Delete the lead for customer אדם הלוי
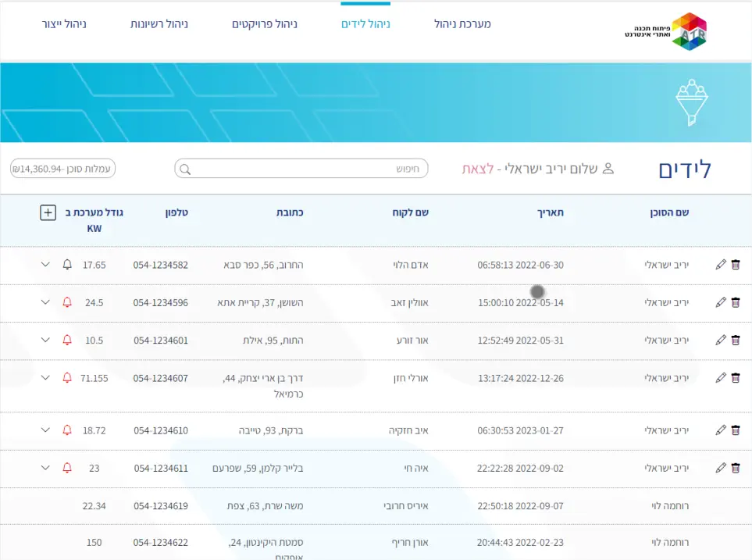 pos(735,265)
